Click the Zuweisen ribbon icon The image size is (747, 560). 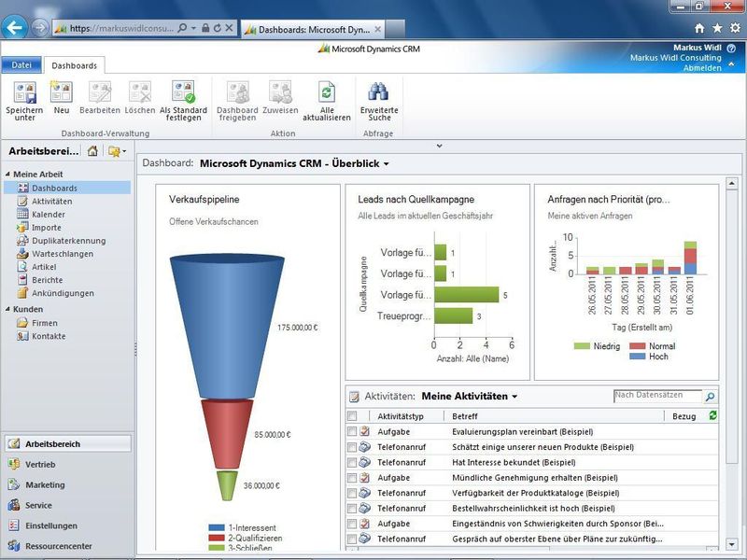click(280, 91)
